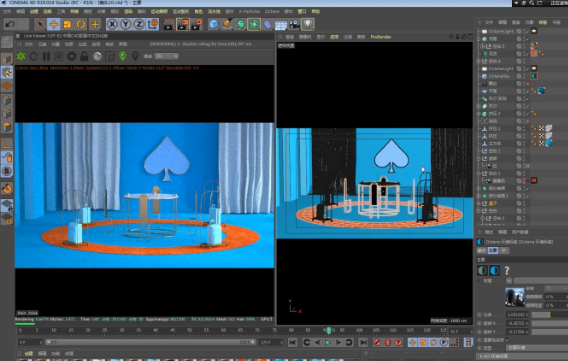Start Octane render in Live Viewer

(21, 56)
